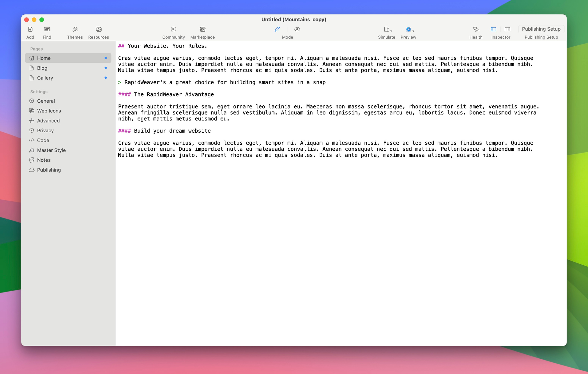
Task: Open the Resources panel icon
Action: tap(98, 29)
